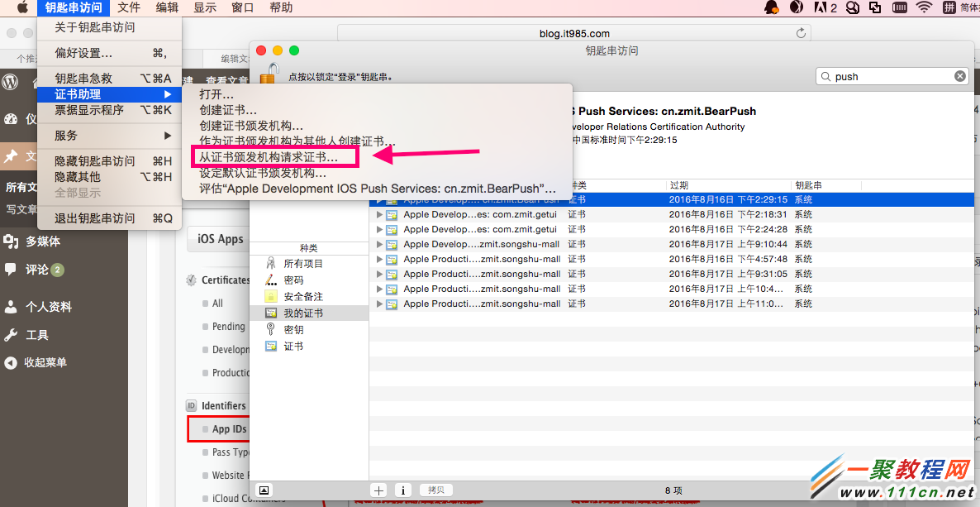Viewport: 980px width, 507px height.
Task: Click the push search field
Action: pos(892,76)
